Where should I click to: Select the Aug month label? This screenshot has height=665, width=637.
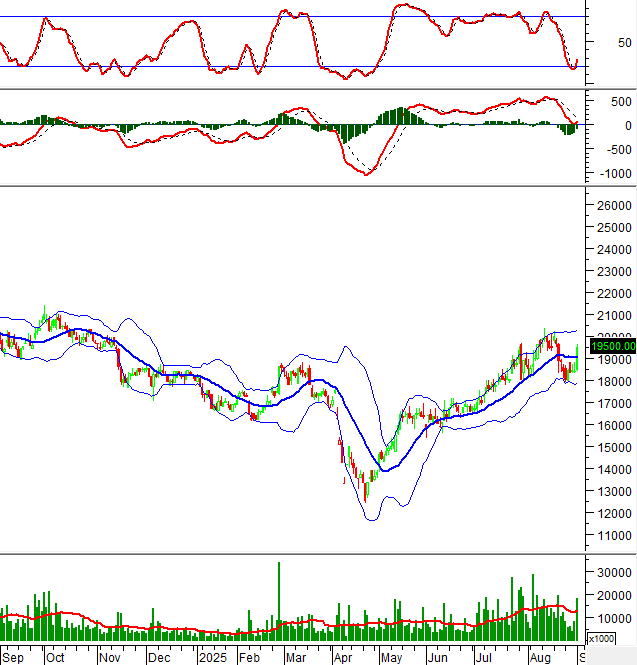[x=540, y=657]
